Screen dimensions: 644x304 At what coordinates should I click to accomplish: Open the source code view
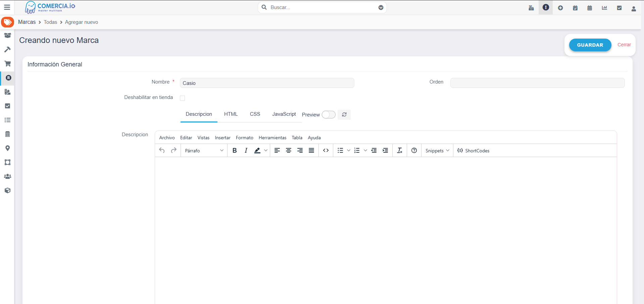coord(326,150)
